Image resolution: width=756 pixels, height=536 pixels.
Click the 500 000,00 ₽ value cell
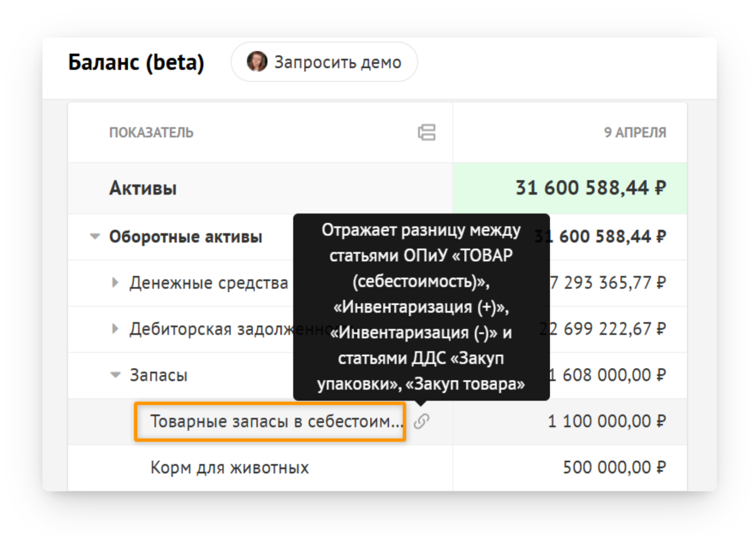614,467
